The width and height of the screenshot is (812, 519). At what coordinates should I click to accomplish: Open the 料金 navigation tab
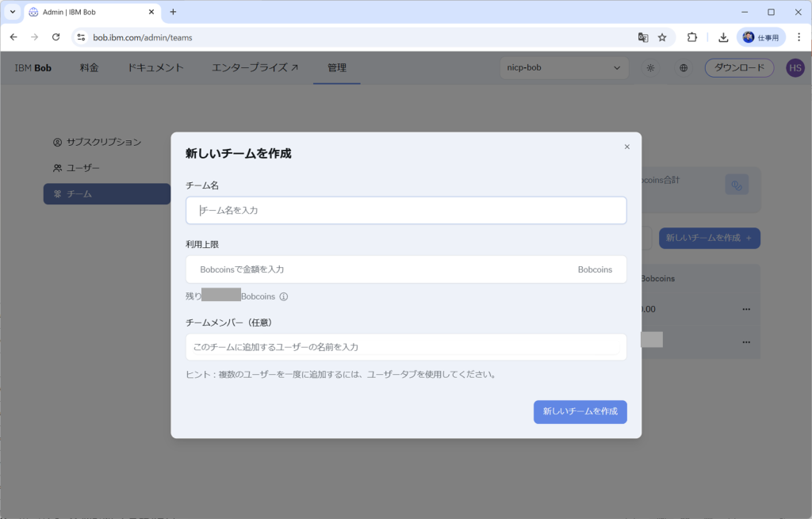click(89, 68)
